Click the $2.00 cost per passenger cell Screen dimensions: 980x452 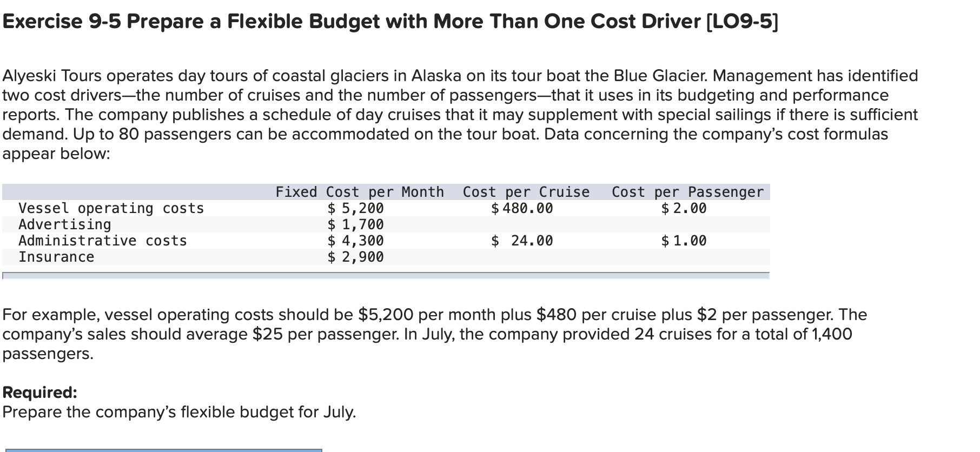coord(684,208)
